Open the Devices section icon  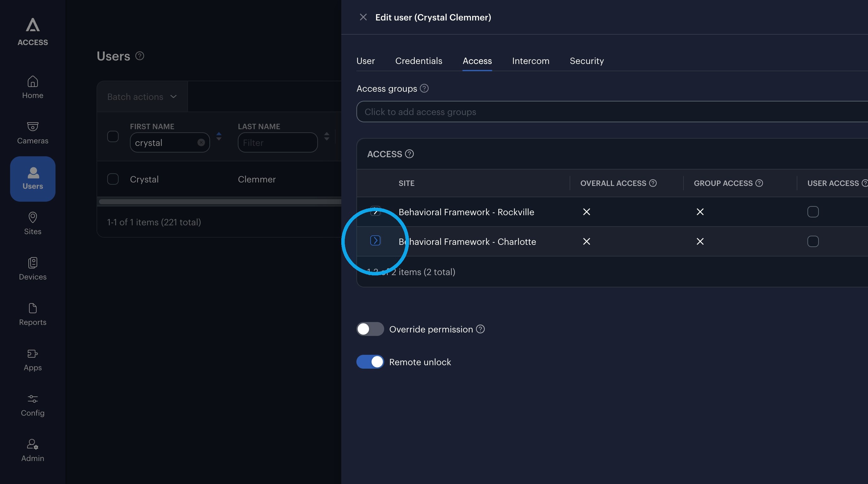click(33, 263)
